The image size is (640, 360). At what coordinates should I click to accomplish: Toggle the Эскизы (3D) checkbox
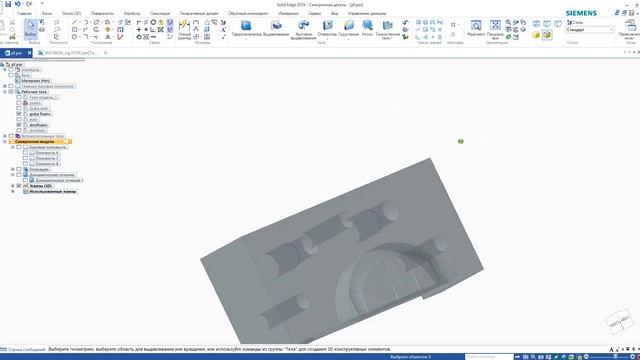click(x=19, y=186)
